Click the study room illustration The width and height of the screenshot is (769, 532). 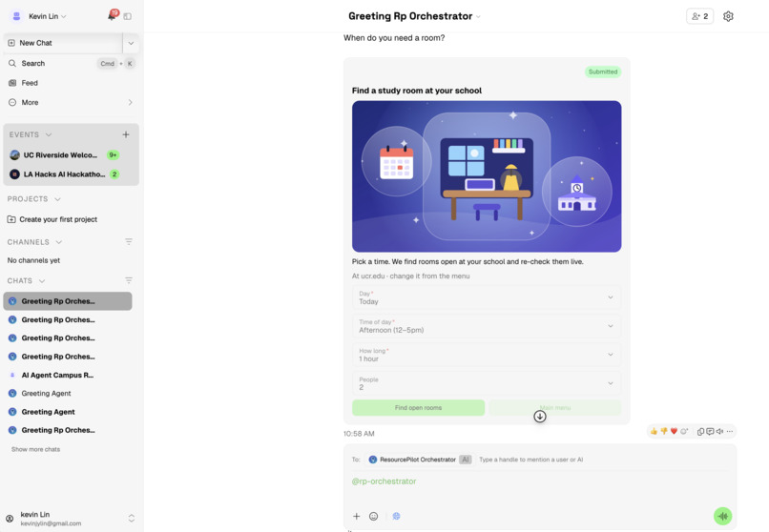click(x=487, y=176)
